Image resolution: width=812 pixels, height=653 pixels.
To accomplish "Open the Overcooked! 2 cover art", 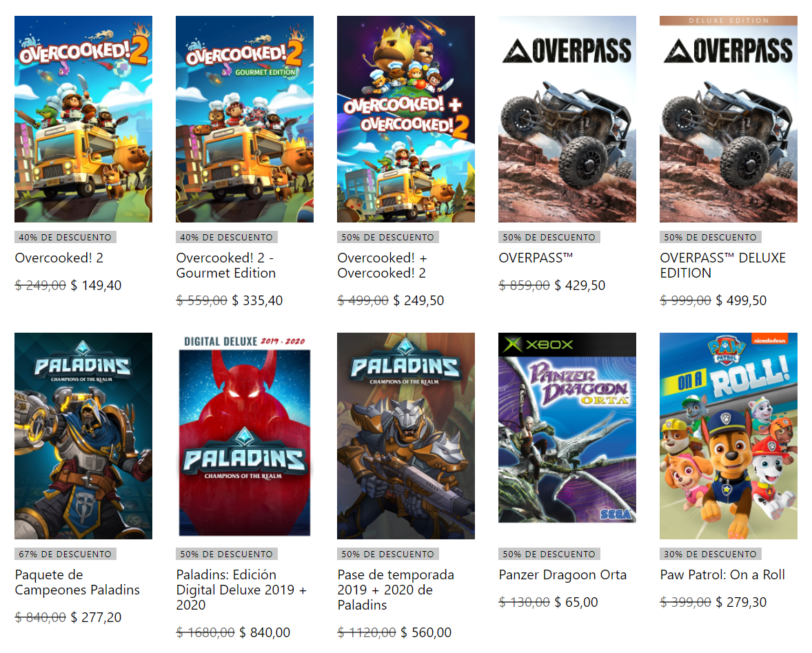I will point(83,119).
